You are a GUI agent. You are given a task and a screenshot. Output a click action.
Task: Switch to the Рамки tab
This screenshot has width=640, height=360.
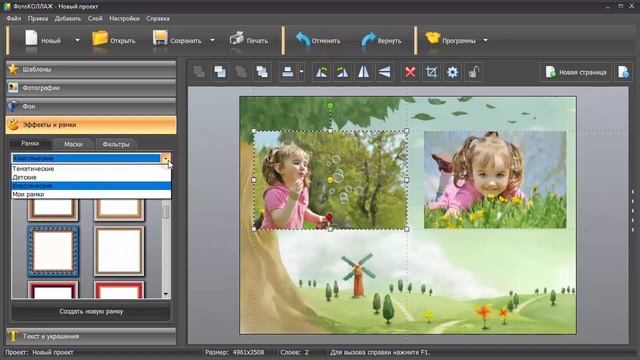pos(30,144)
